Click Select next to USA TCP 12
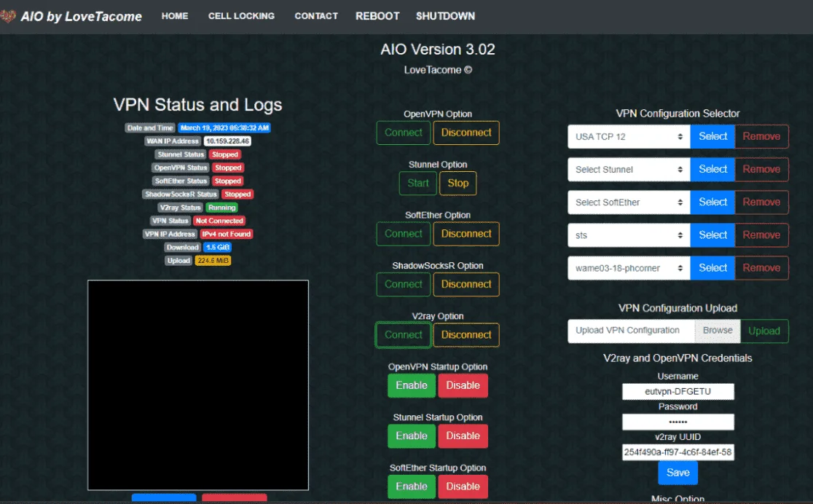Viewport: 813px width, 504px height. coord(712,136)
